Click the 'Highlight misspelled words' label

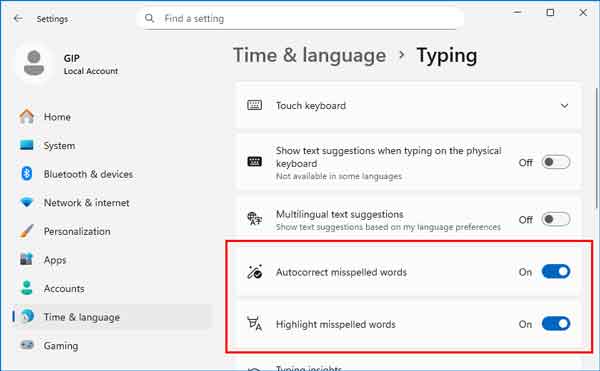click(336, 324)
